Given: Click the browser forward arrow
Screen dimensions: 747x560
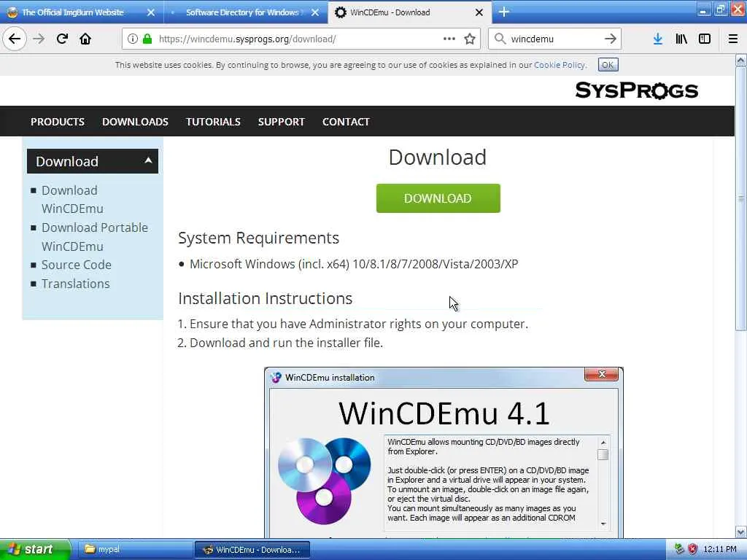Looking at the screenshot, I should [39, 39].
